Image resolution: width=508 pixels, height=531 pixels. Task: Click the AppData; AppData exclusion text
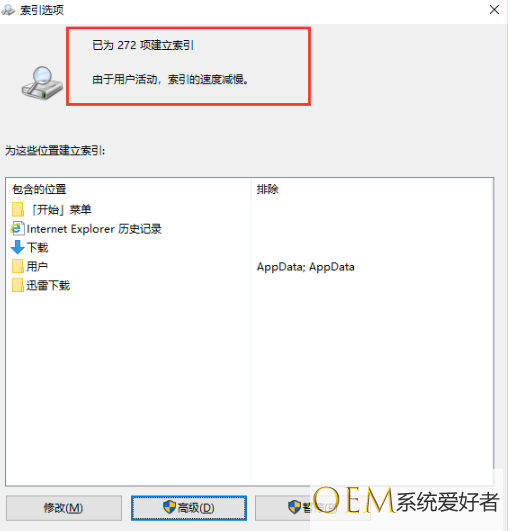point(305,267)
